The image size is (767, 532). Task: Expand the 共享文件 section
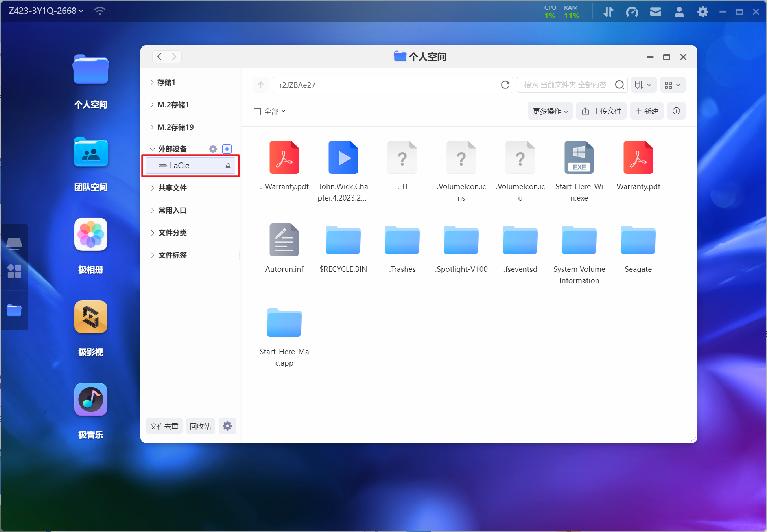pos(153,188)
